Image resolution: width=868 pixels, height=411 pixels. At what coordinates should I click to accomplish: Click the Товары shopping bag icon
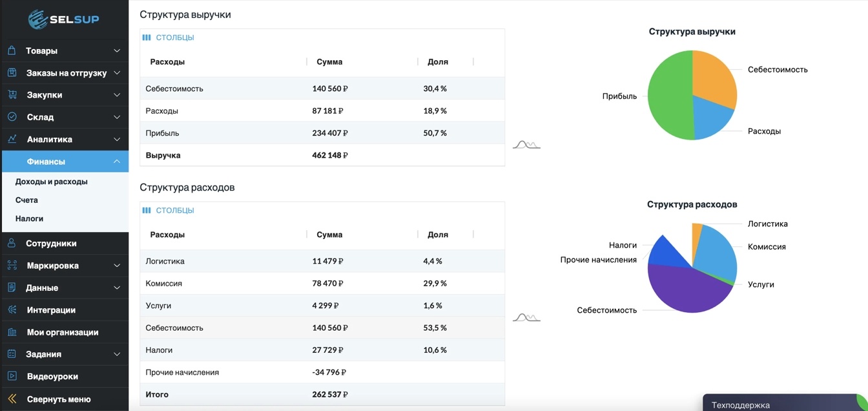pos(12,50)
